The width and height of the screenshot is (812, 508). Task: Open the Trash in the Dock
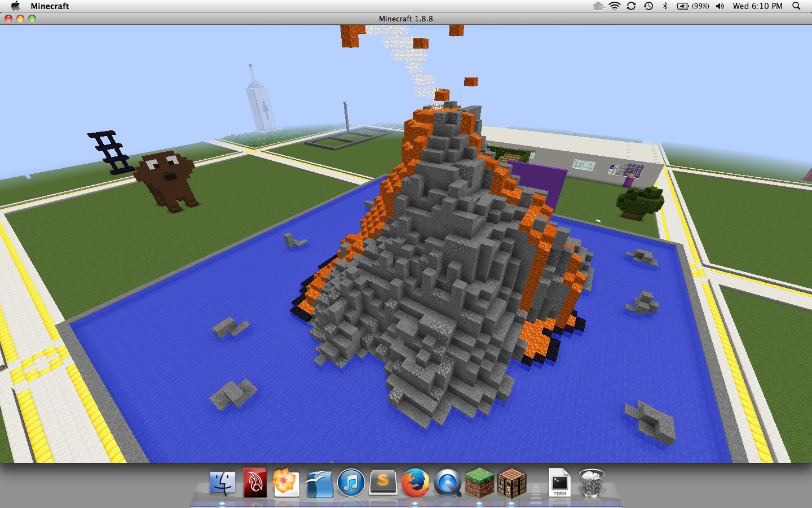click(591, 483)
